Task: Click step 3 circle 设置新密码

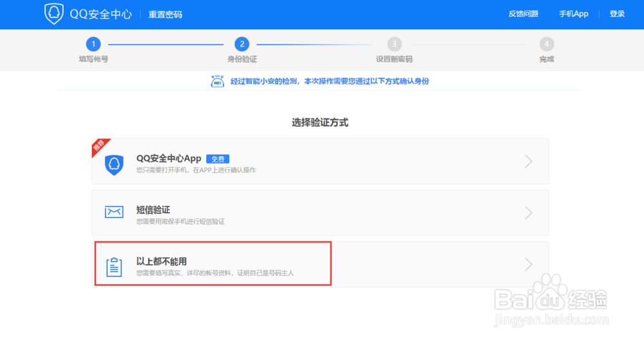Action: click(394, 44)
